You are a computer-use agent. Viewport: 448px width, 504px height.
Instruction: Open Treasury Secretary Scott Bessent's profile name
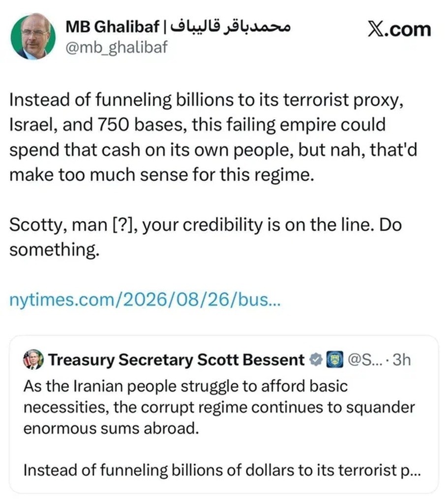(x=177, y=359)
